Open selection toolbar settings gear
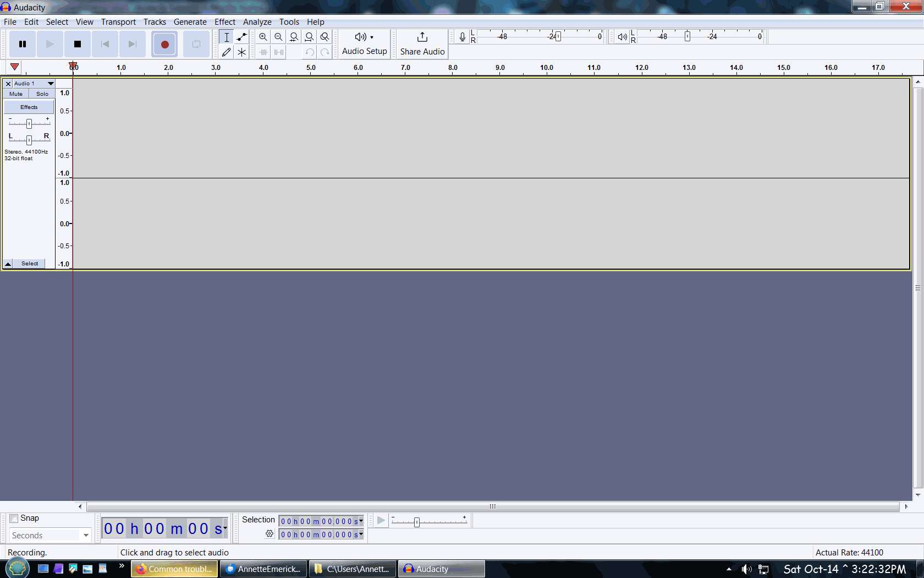This screenshot has height=578, width=924. [269, 534]
